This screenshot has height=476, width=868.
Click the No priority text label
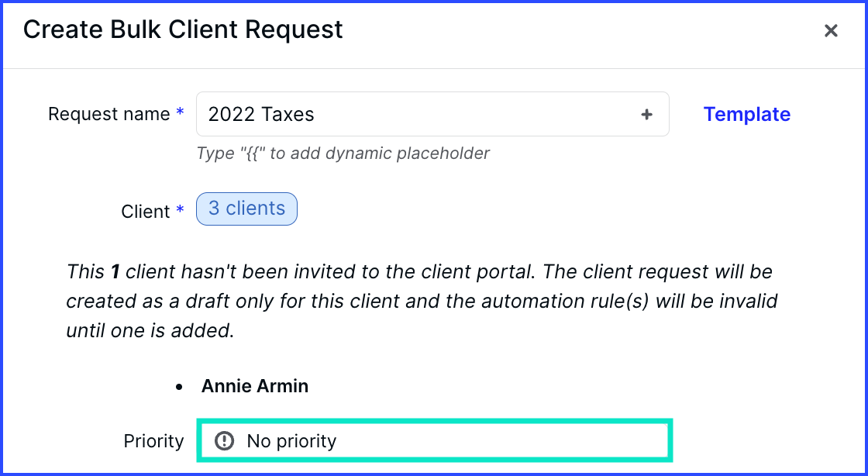tap(291, 441)
